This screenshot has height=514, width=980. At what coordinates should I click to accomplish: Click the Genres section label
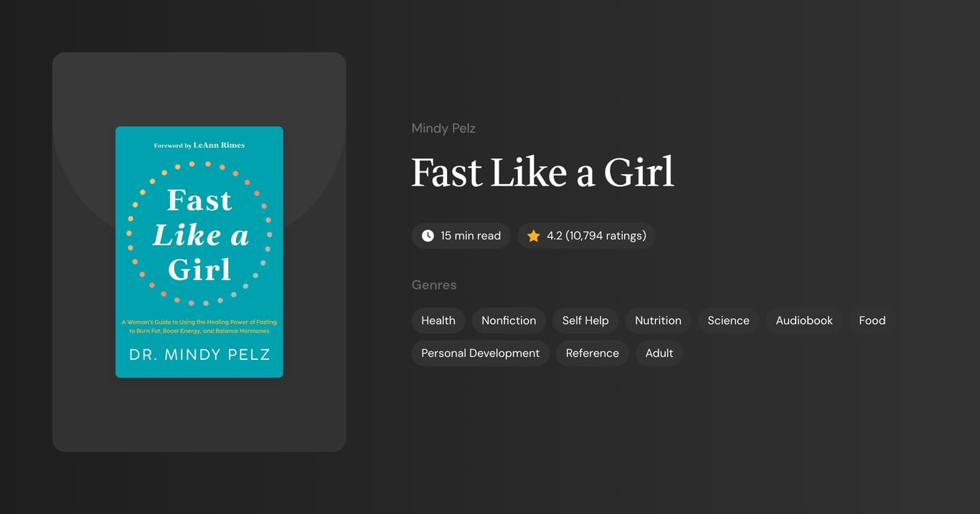434,285
